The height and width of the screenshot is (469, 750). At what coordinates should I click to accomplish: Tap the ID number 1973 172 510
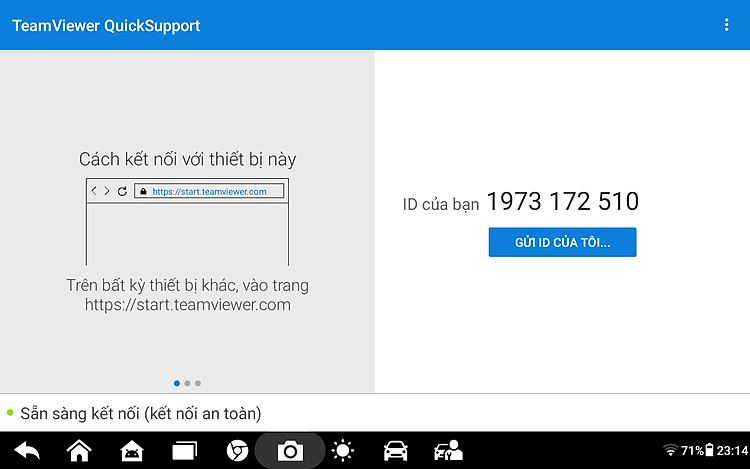562,201
